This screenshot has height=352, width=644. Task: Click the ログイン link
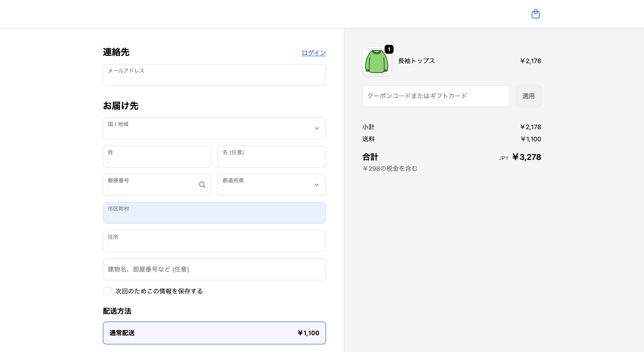pos(314,53)
